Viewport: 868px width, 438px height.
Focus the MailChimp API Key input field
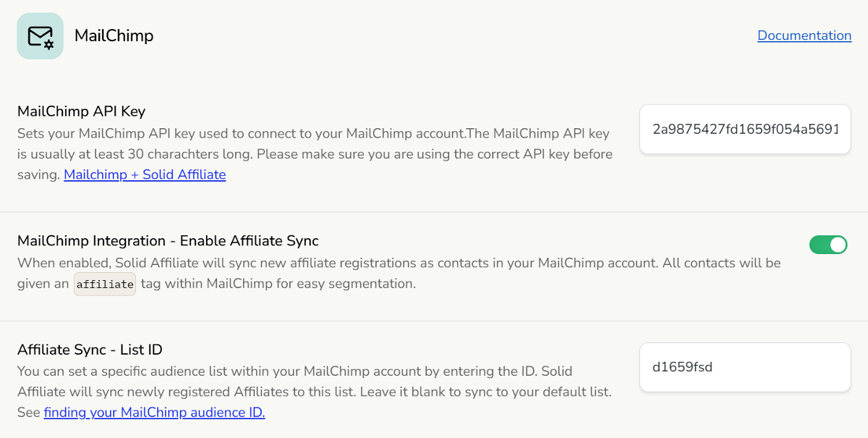pyautogui.click(x=744, y=130)
